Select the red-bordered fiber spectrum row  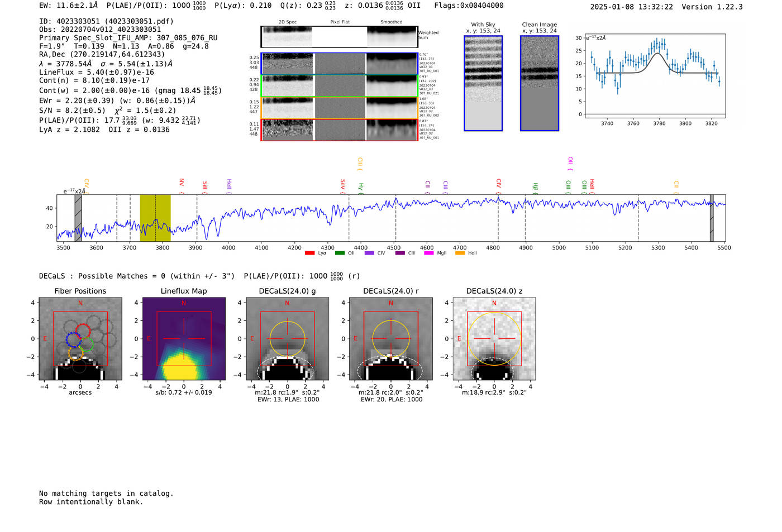coord(339,130)
